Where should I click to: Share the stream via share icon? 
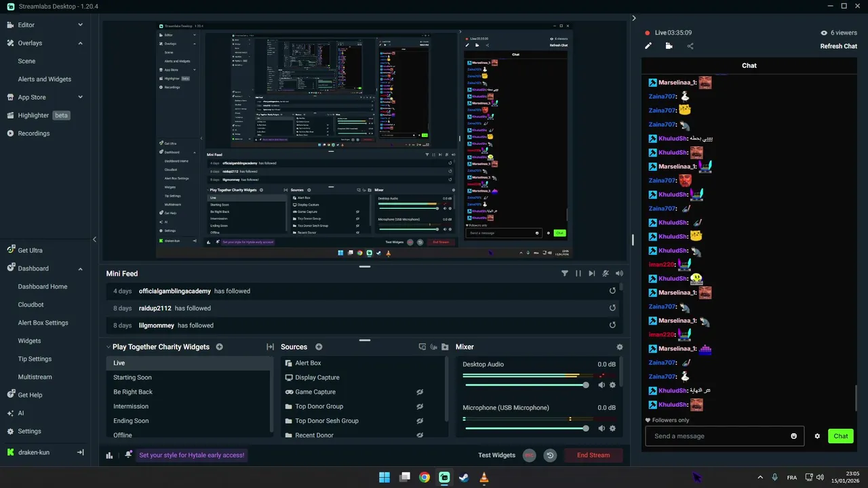point(690,46)
